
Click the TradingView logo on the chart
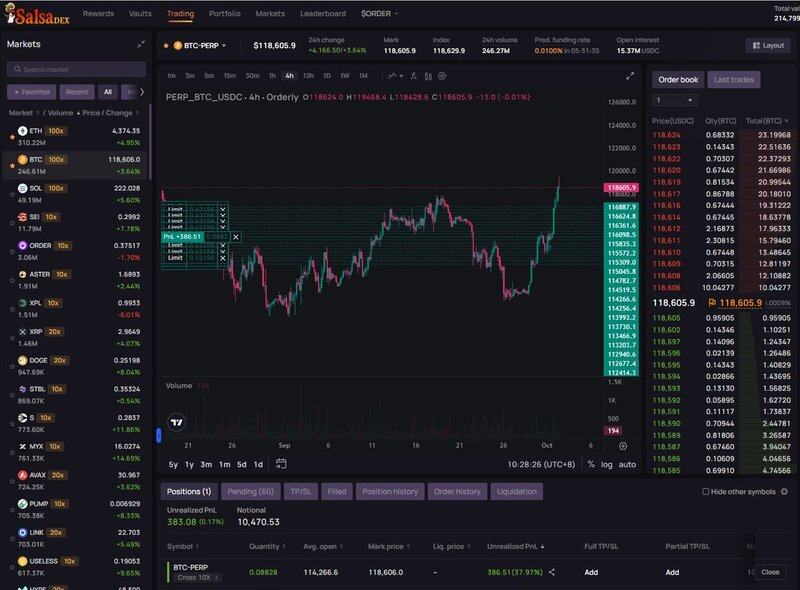177,422
